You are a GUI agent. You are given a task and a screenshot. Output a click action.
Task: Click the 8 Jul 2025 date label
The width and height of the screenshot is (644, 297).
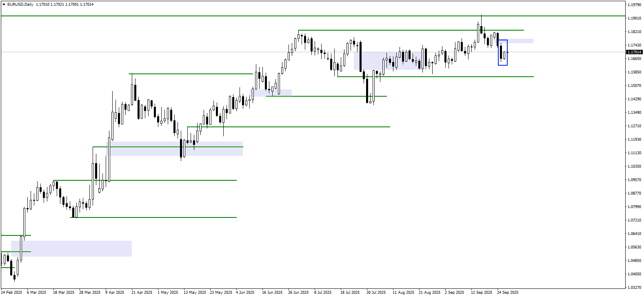pos(323,293)
